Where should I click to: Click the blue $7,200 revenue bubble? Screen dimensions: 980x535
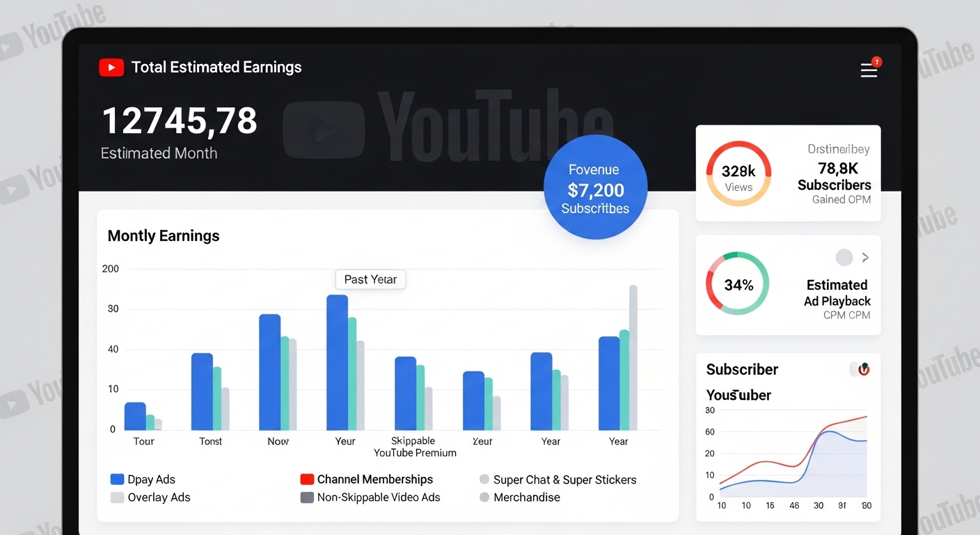[595, 188]
